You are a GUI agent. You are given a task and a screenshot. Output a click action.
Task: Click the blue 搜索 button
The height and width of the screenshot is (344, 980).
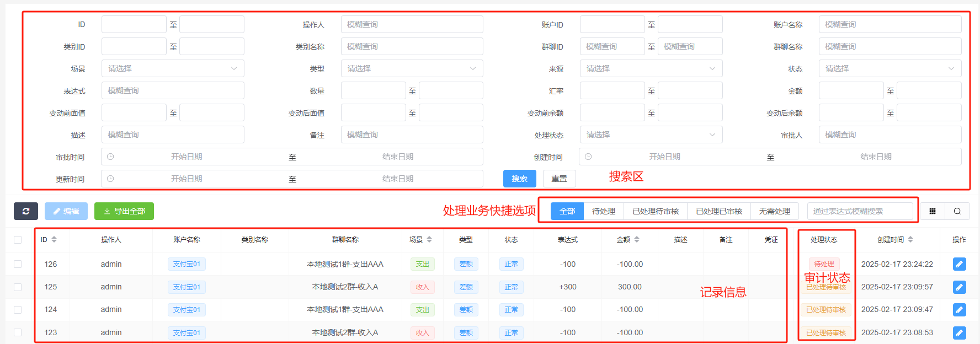519,179
